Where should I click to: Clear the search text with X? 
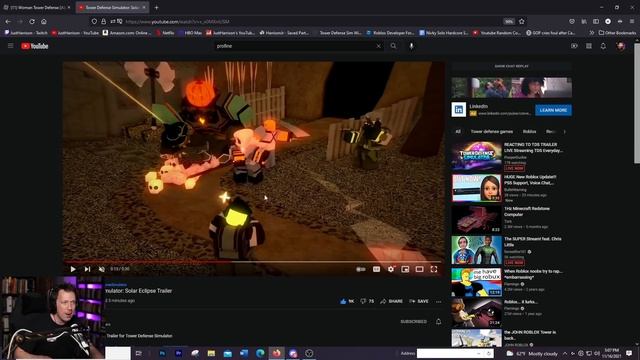click(378, 46)
